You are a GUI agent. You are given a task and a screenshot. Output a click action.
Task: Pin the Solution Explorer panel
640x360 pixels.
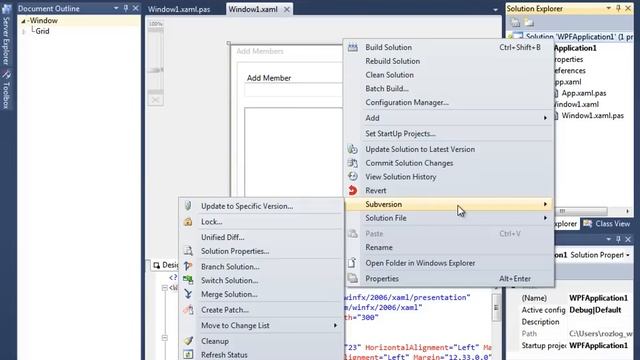pyautogui.click(x=618, y=8)
